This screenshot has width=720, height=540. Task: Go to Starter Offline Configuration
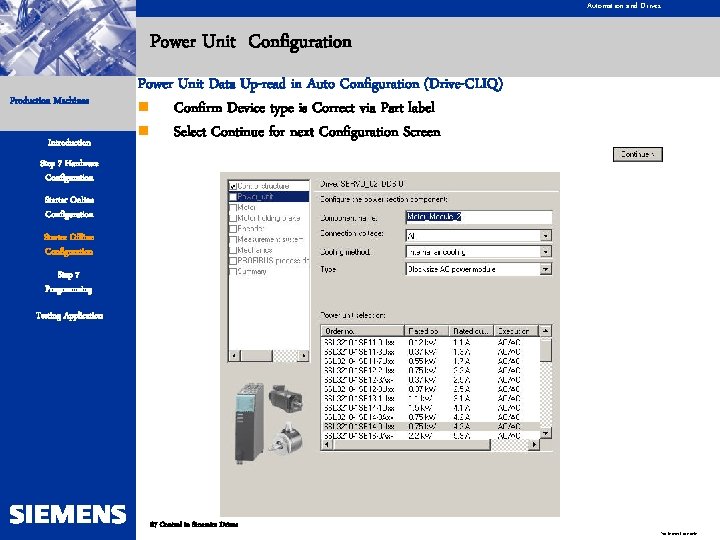(x=69, y=244)
